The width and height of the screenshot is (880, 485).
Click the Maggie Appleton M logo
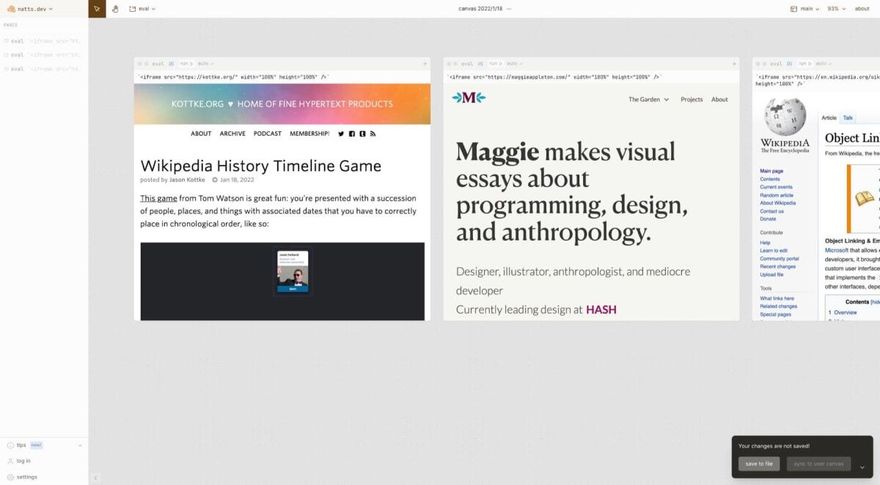coord(469,98)
